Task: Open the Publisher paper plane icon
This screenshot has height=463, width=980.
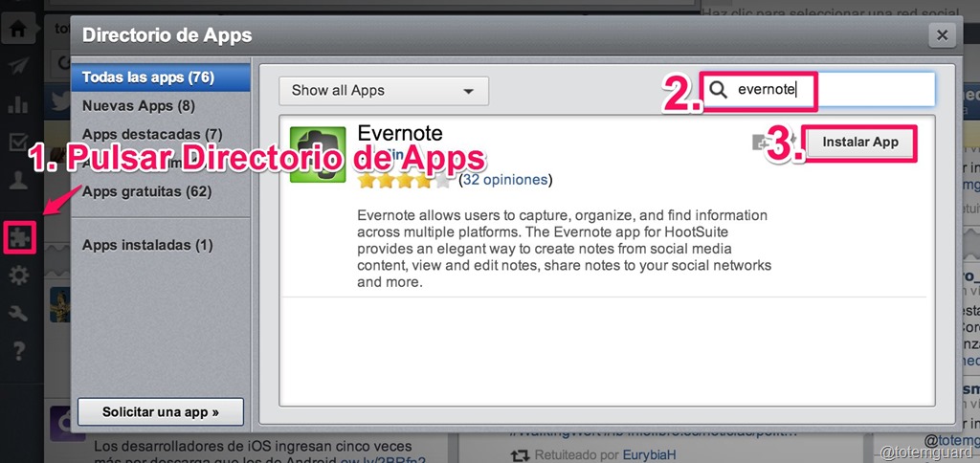Action: coord(18,68)
